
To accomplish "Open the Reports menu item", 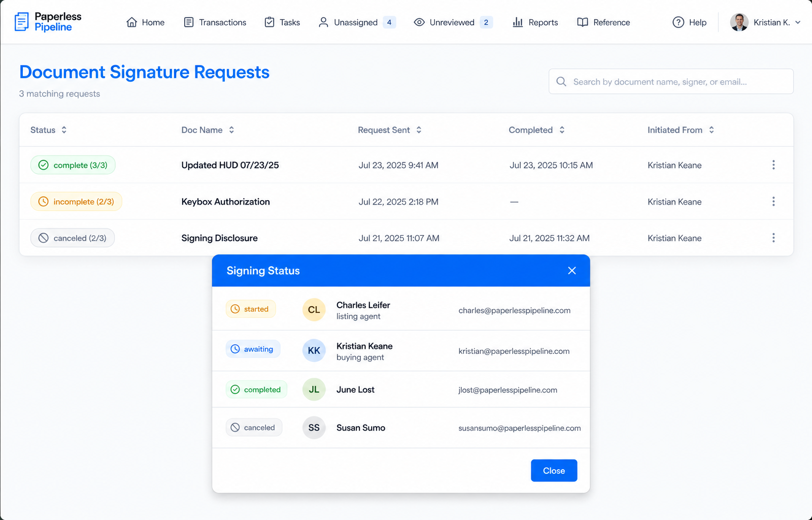I will (x=535, y=22).
